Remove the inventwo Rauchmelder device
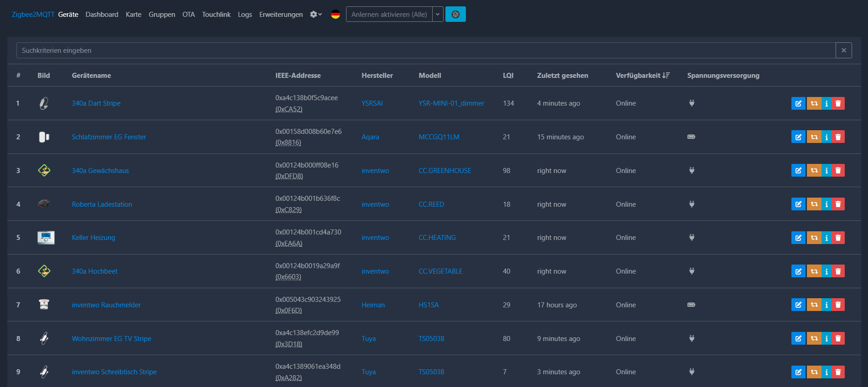868x387 pixels. pyautogui.click(x=838, y=305)
